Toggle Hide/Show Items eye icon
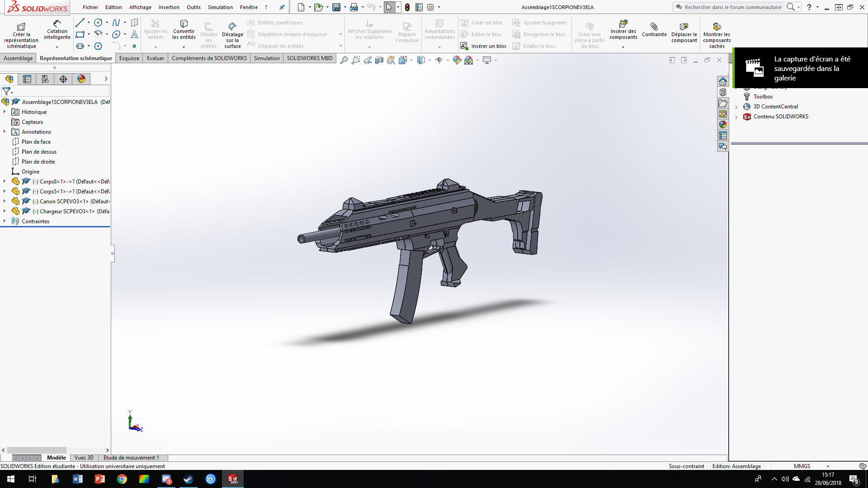Screen dimensions: 868x488 click(439, 60)
